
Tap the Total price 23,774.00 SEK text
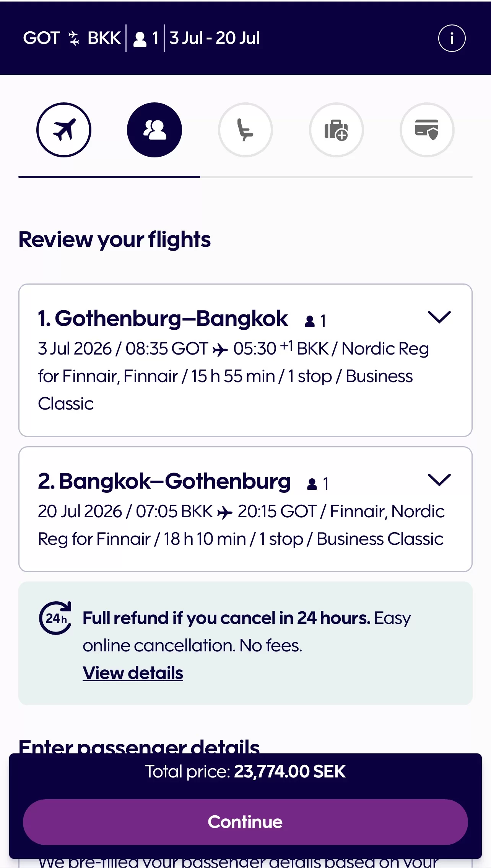[x=245, y=772]
